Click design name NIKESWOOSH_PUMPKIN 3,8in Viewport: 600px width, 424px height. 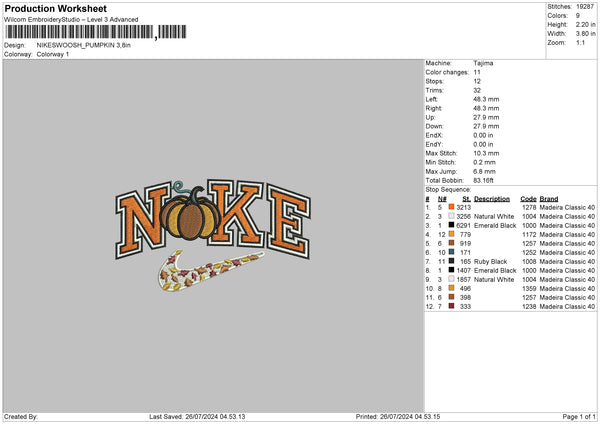point(83,45)
